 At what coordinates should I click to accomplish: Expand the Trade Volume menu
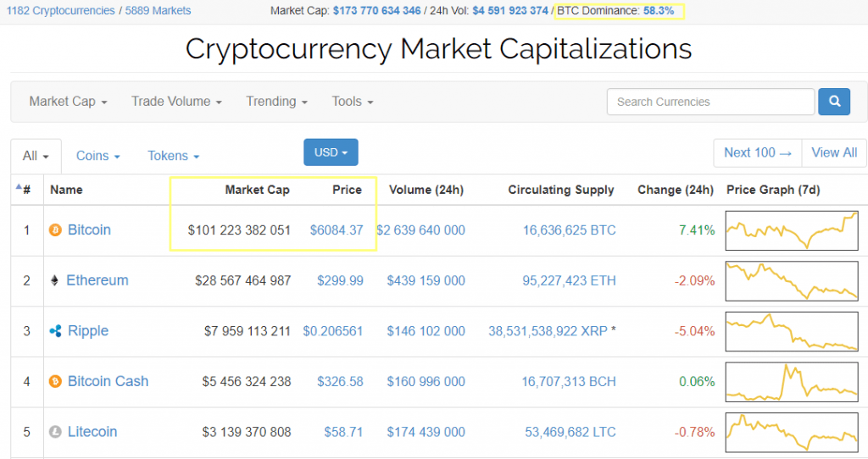coord(176,102)
